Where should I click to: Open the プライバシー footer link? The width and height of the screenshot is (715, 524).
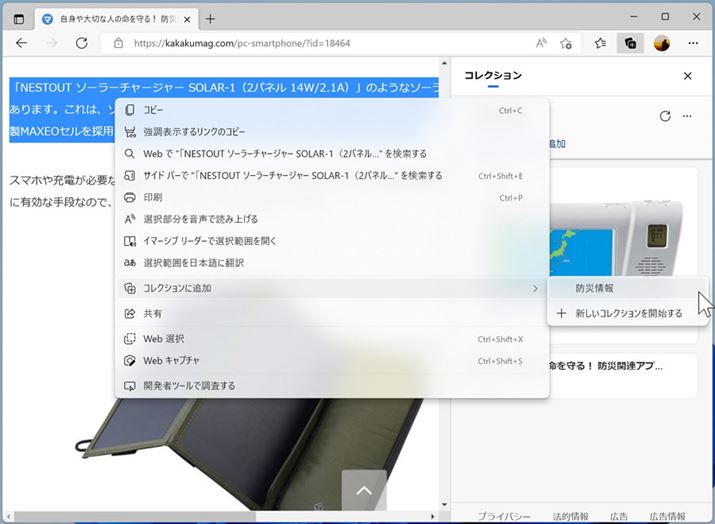(x=504, y=517)
